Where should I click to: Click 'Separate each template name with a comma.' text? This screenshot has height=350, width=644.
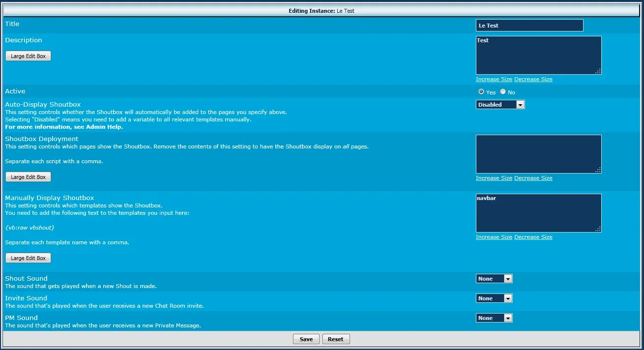(67, 242)
